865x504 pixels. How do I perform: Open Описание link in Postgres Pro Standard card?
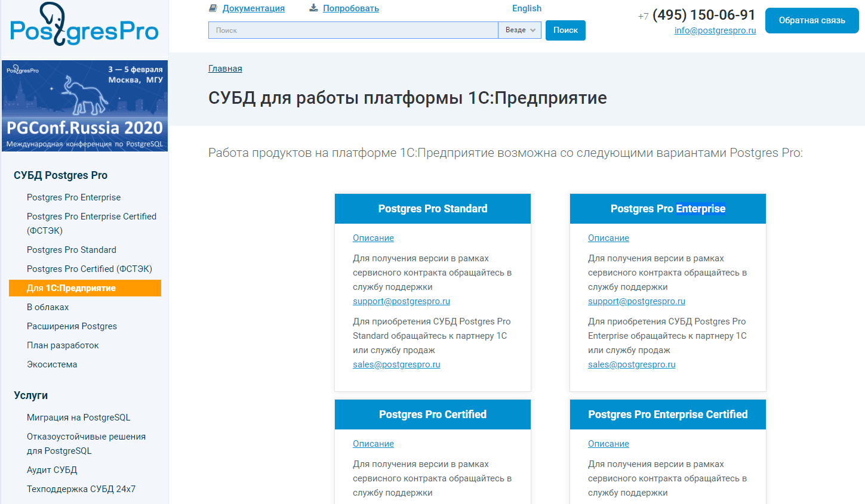pos(373,238)
